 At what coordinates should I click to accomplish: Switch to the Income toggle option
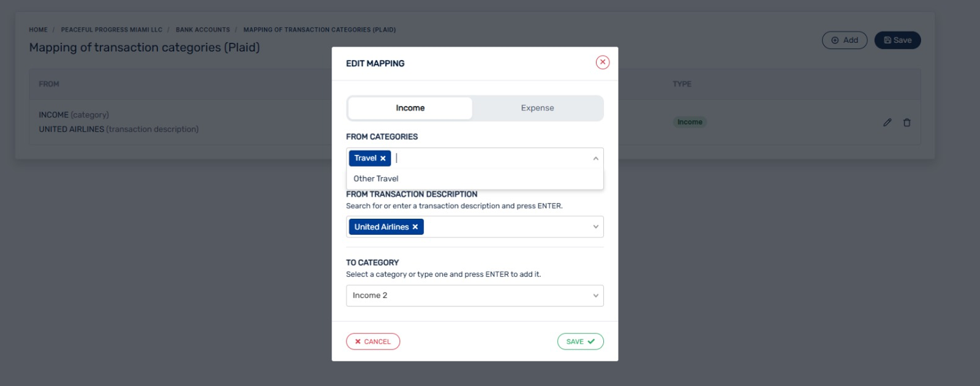[x=410, y=108]
